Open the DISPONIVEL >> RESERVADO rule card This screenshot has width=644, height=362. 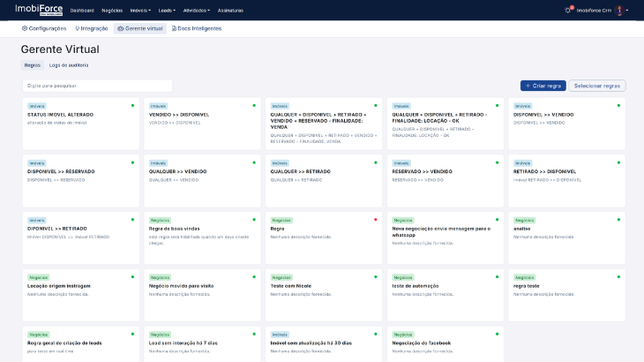coord(81,181)
